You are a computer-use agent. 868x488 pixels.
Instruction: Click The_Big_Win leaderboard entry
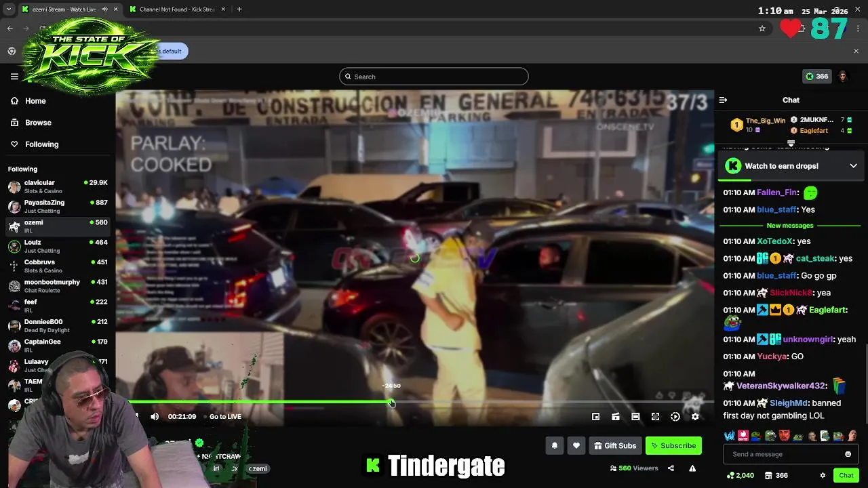(758, 125)
